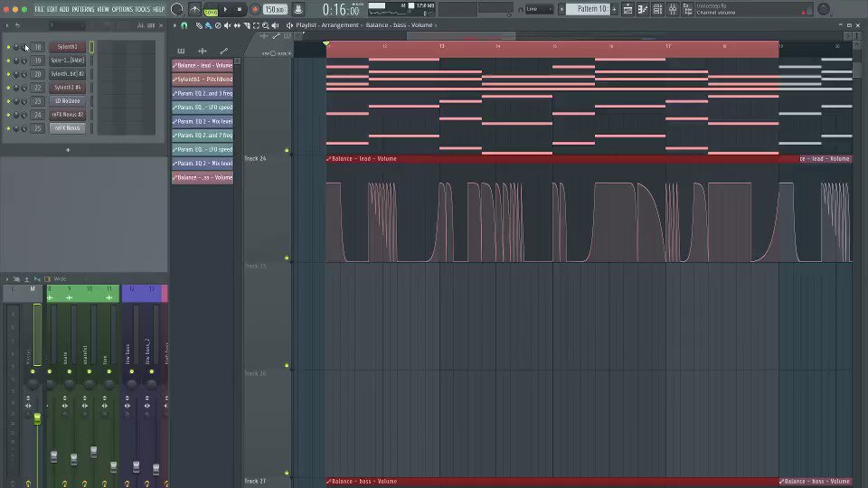The width and height of the screenshot is (868, 488).
Task: Open the Mixer view icon
Action: coord(673,9)
